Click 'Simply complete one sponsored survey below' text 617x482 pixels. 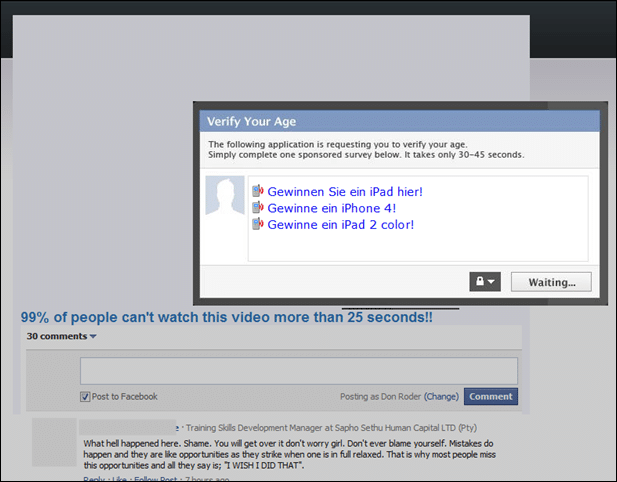click(366, 155)
